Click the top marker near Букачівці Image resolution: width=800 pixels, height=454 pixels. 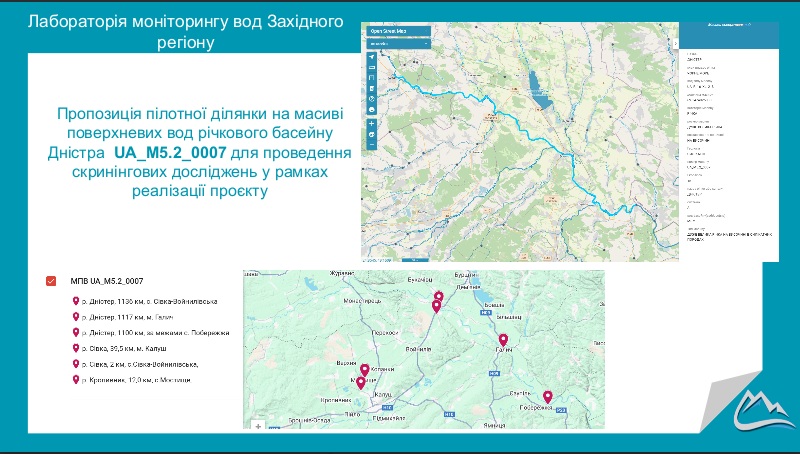[439, 296]
